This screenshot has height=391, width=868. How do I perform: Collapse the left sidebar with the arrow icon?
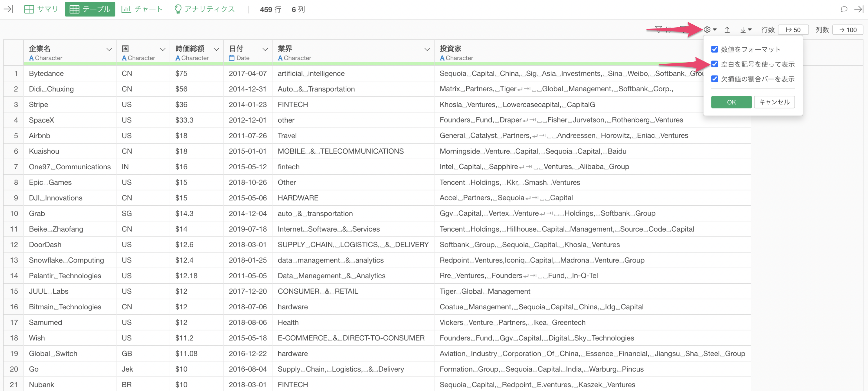[x=8, y=9]
